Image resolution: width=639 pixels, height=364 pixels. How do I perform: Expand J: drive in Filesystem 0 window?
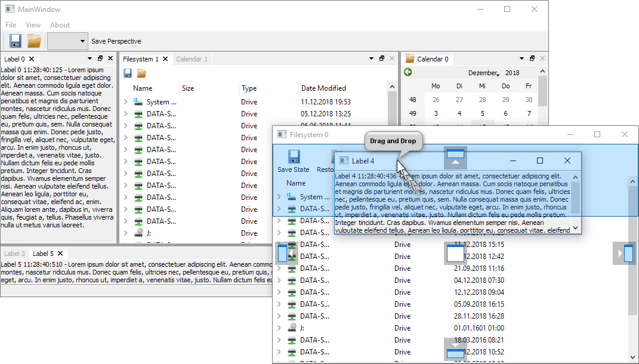[x=279, y=328]
